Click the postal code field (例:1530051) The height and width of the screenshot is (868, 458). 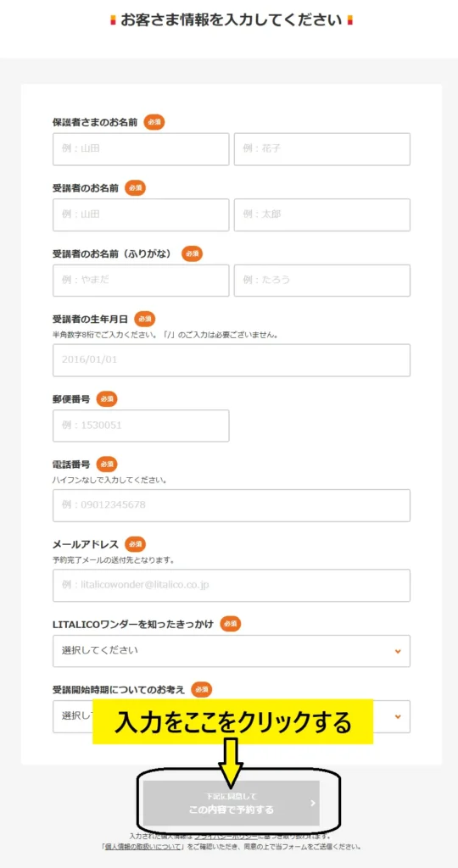tap(141, 426)
